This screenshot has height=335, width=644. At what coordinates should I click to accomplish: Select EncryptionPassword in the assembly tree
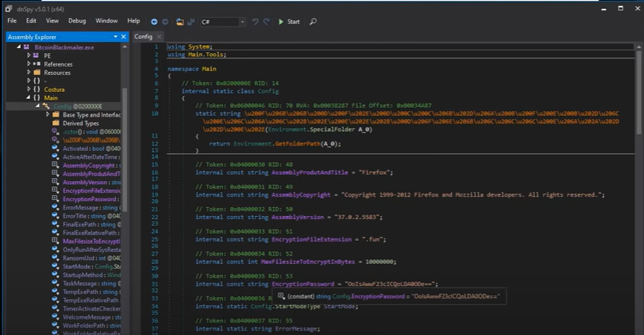[x=90, y=199]
